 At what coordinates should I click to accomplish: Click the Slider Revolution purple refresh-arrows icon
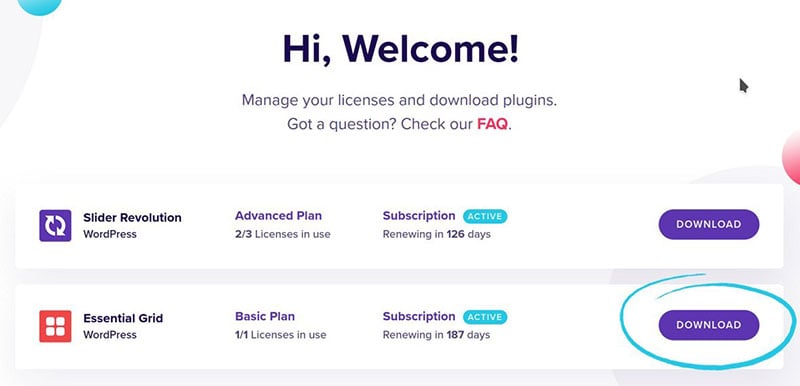tap(55, 225)
